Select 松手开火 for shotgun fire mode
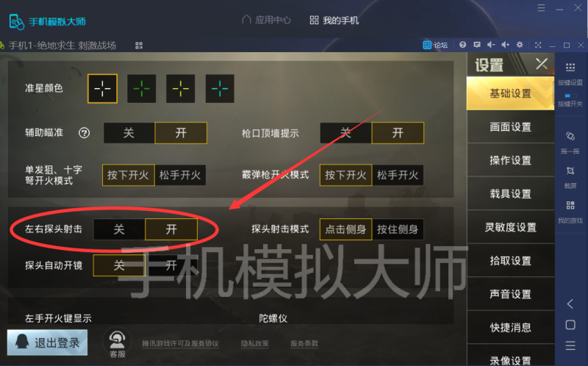The image size is (588, 366). 398,175
